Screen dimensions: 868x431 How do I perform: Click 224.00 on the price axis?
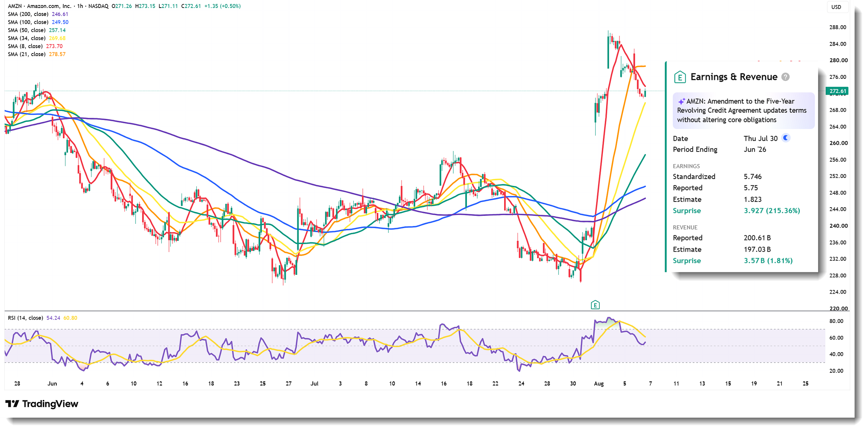pos(838,291)
